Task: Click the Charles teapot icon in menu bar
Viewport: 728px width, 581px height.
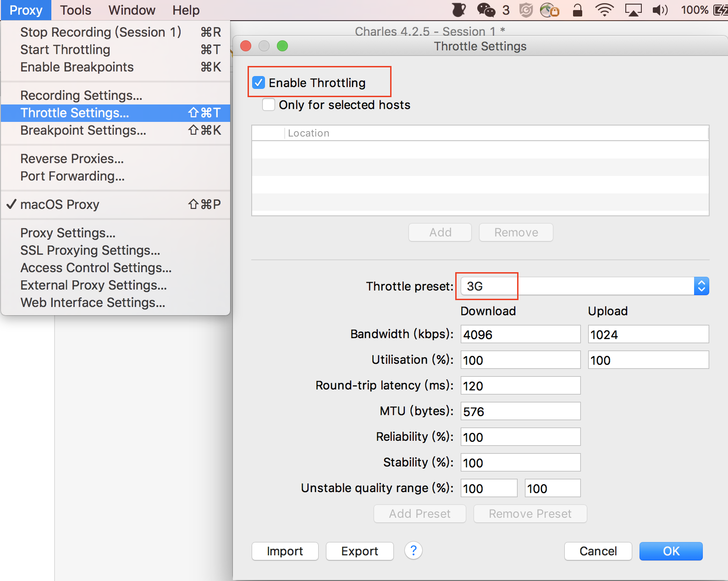Action: pos(459,10)
